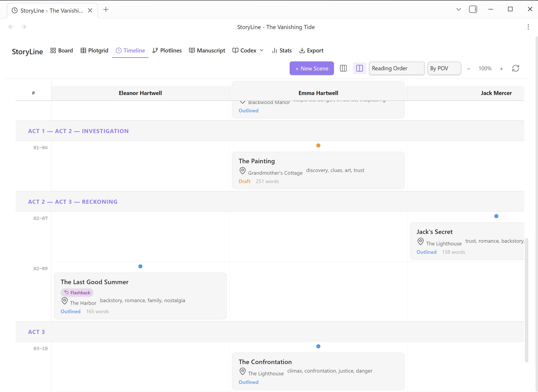The width and height of the screenshot is (538, 392).
Task: Toggle the sidebar panel icon in title bar
Action: 473,9
